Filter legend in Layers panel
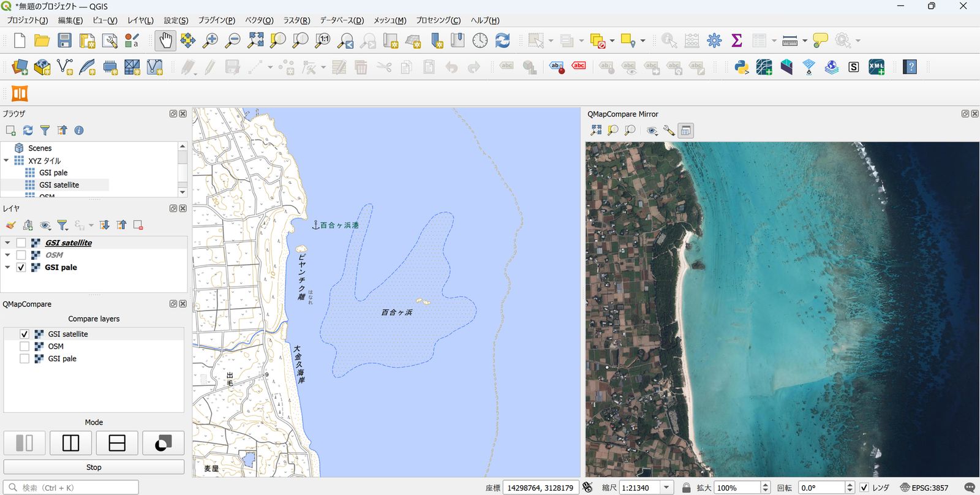 (62, 225)
